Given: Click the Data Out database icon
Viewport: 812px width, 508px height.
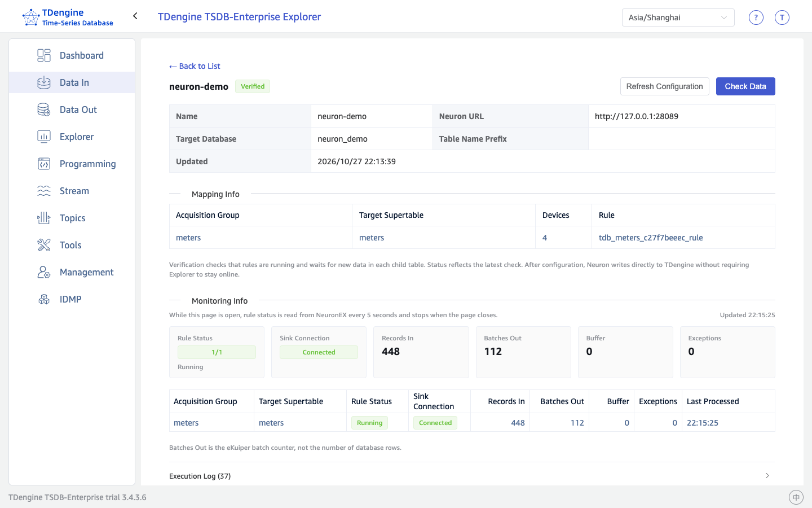Looking at the screenshot, I should pyautogui.click(x=44, y=110).
